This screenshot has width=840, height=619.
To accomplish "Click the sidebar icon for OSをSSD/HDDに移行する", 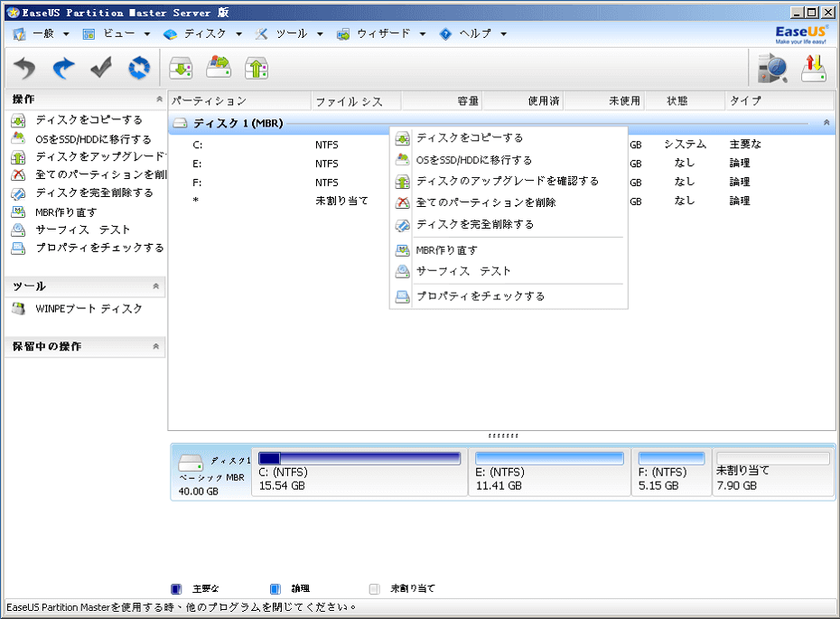I will [18, 138].
